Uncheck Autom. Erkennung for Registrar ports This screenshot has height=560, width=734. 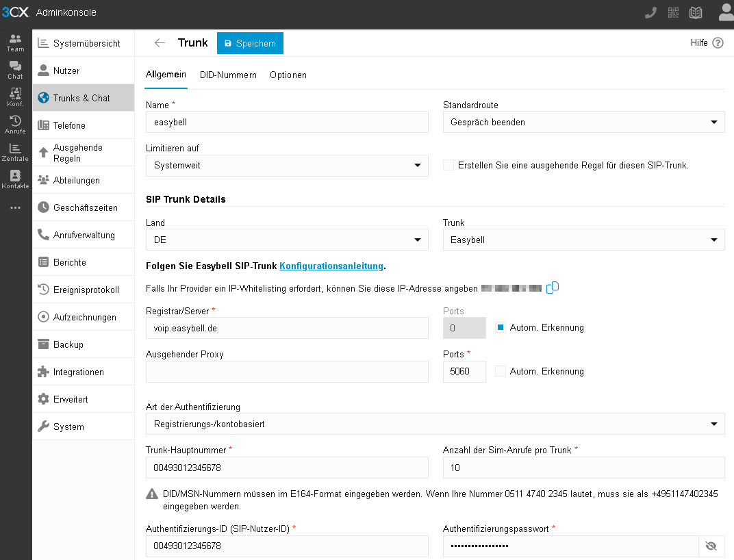501,328
